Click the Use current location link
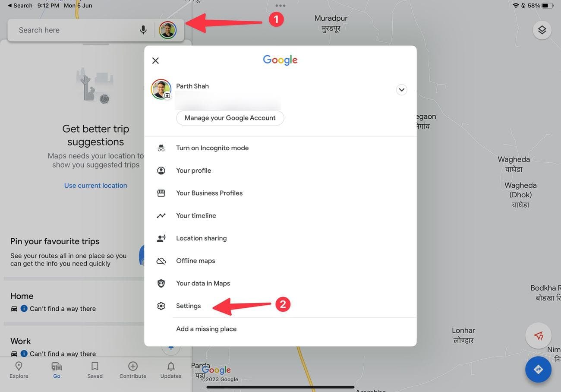The height and width of the screenshot is (392, 561). pos(95,185)
